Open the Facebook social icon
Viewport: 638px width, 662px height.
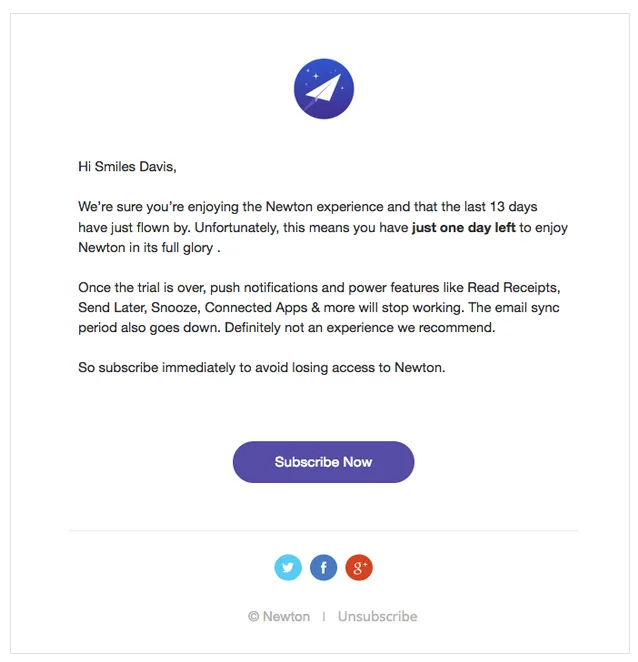coord(323,567)
